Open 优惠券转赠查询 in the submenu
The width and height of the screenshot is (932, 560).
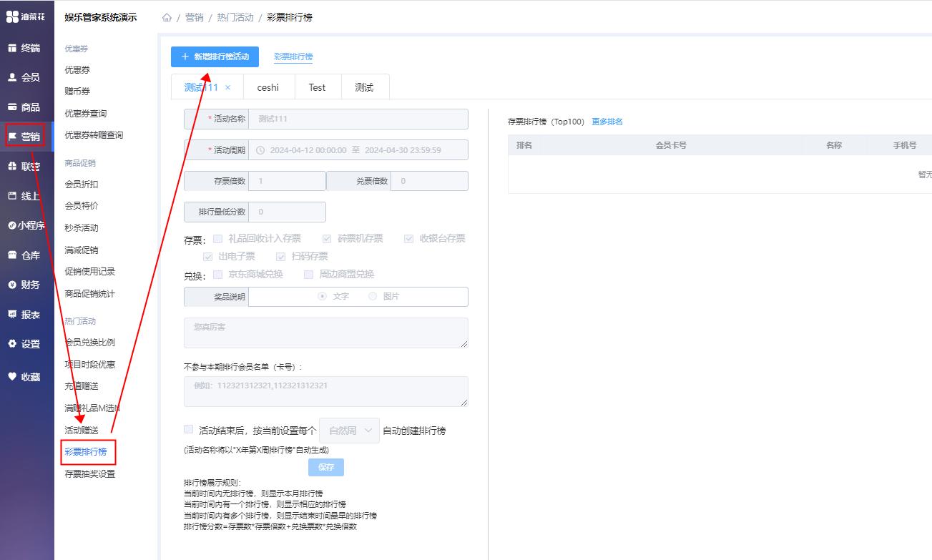point(94,135)
